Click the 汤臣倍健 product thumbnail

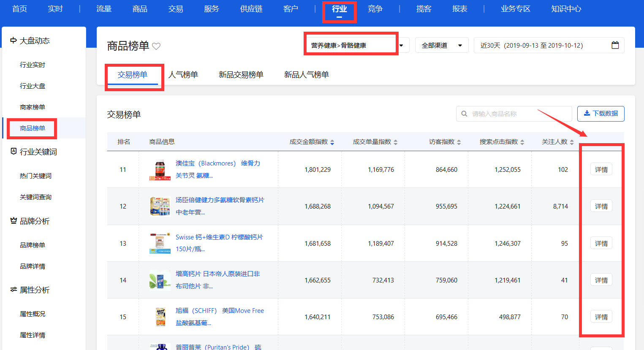click(160, 206)
